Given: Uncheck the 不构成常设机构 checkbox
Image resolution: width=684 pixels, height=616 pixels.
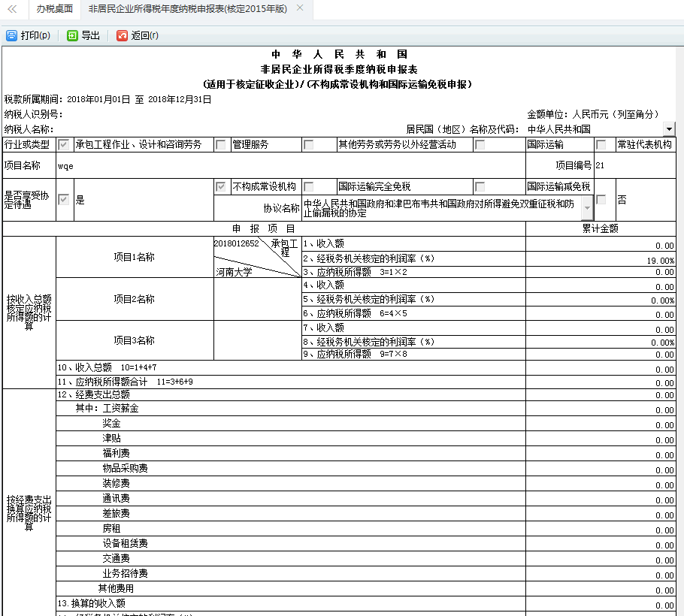Looking at the screenshot, I should (x=220, y=186).
